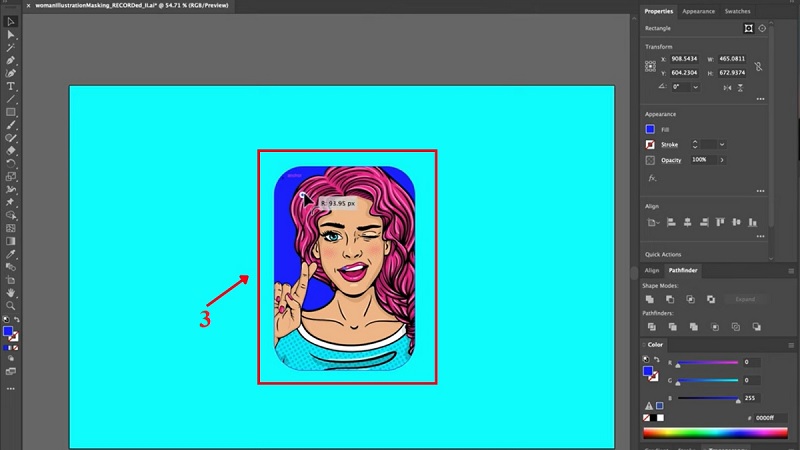Select the Selection tool arrow
Screen dimensions: 800x450
(11, 21)
